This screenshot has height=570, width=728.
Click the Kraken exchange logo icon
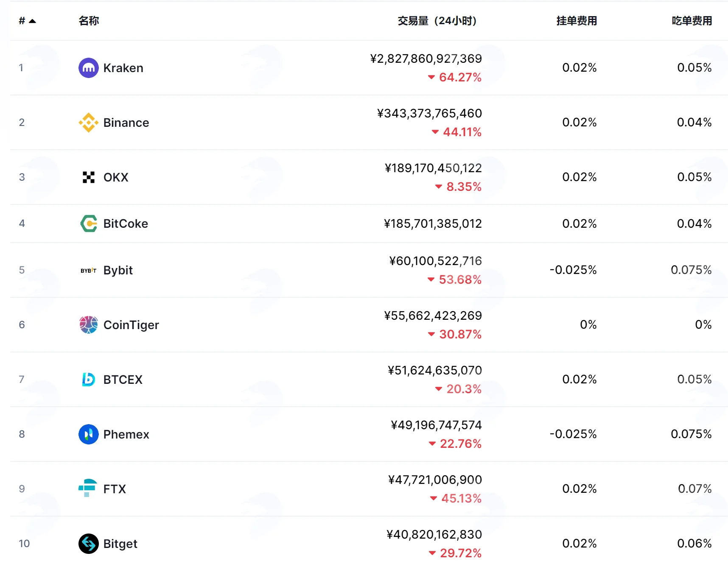pyautogui.click(x=89, y=68)
